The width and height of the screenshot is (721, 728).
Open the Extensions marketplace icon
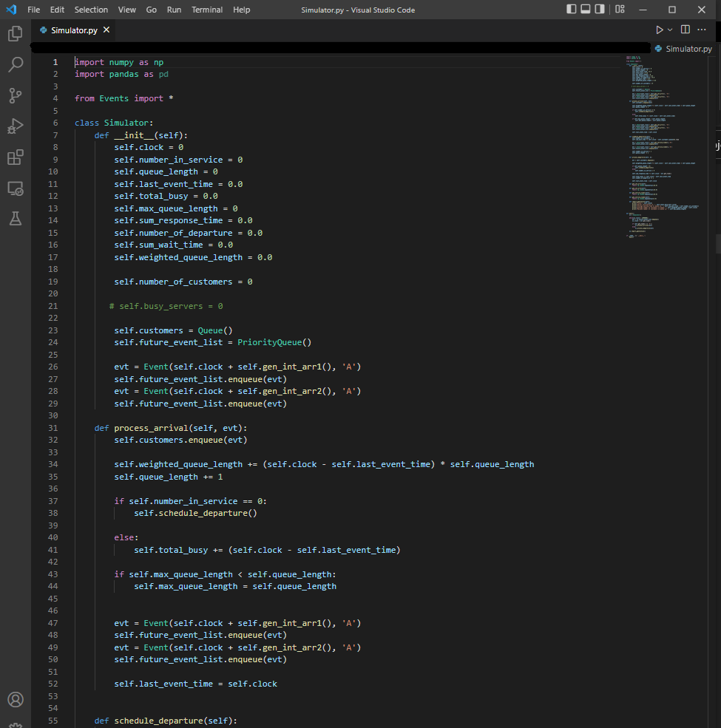[x=15, y=157]
